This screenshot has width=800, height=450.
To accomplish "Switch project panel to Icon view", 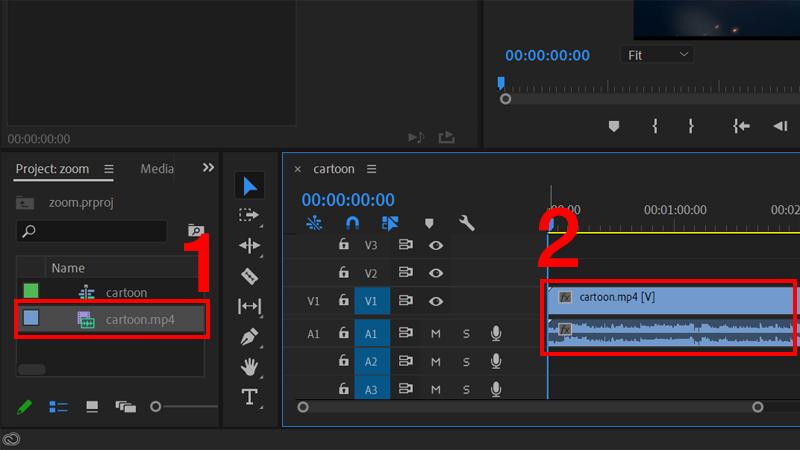I will [x=92, y=407].
